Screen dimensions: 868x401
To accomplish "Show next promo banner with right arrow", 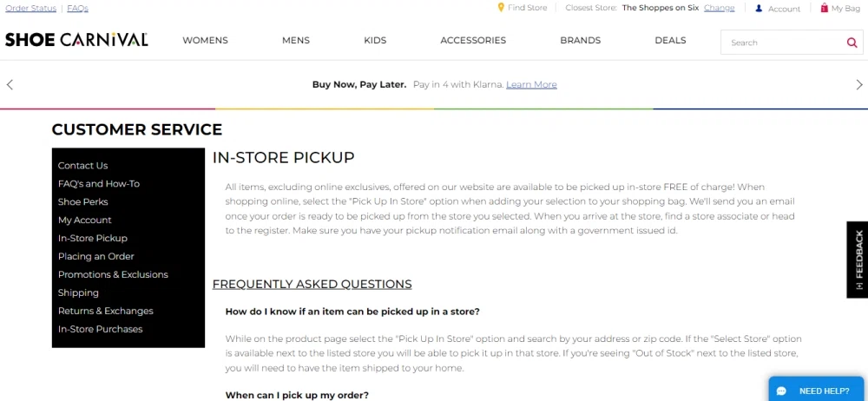I will 859,84.
